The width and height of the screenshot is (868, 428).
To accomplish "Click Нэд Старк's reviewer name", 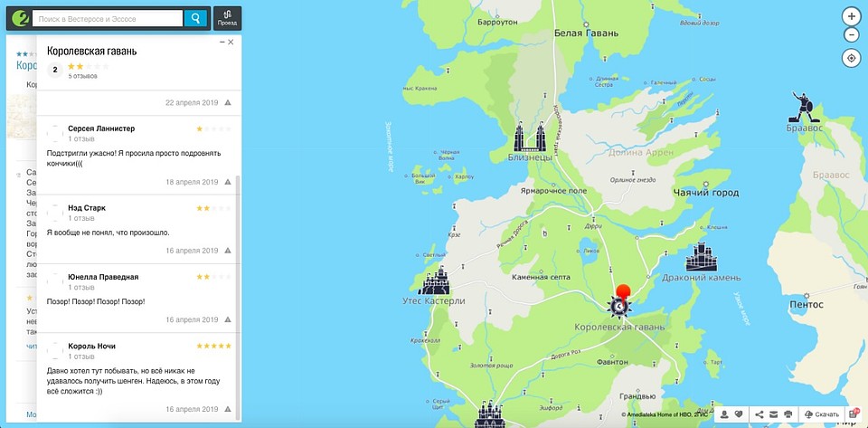I will pos(87,208).
